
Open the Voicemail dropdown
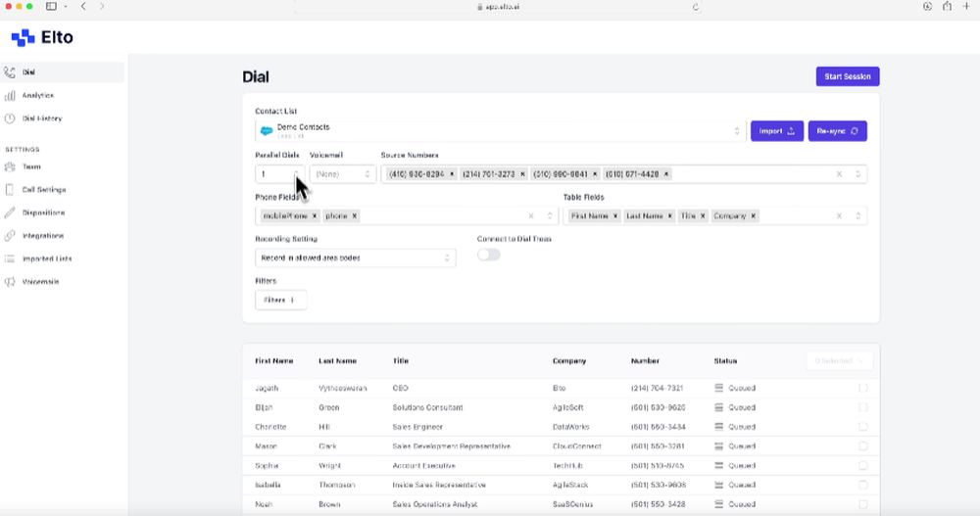tap(342, 174)
